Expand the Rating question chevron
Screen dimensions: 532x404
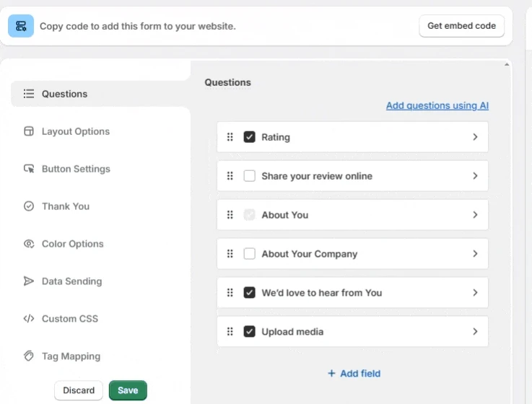point(475,137)
